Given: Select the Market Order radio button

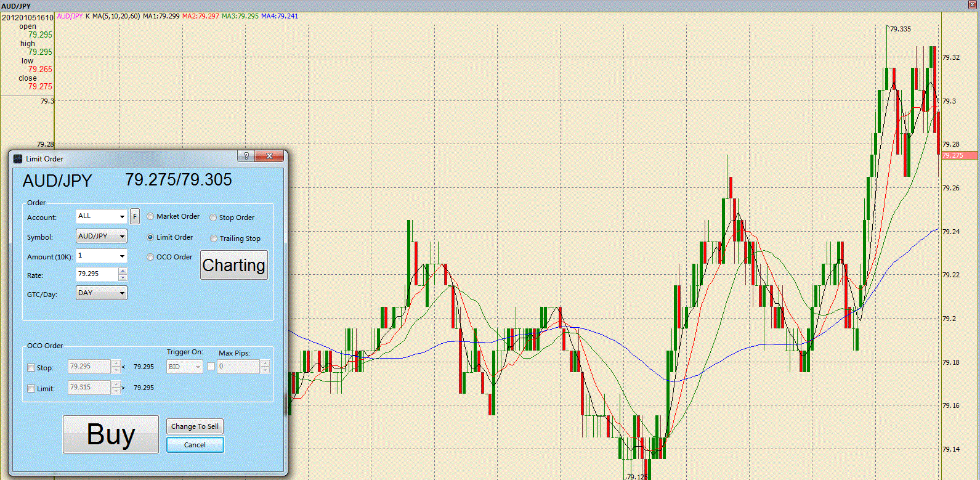Looking at the screenshot, I should point(150,217).
